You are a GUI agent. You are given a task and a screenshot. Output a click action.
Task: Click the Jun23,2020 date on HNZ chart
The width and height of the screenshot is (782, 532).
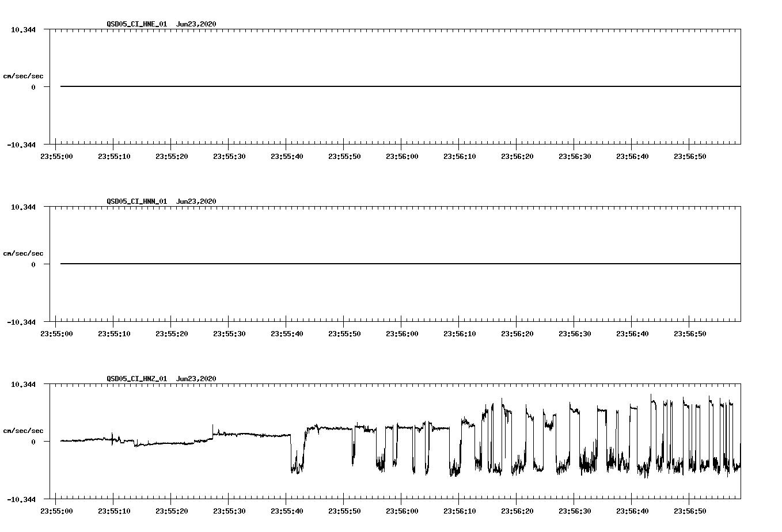tap(196, 379)
